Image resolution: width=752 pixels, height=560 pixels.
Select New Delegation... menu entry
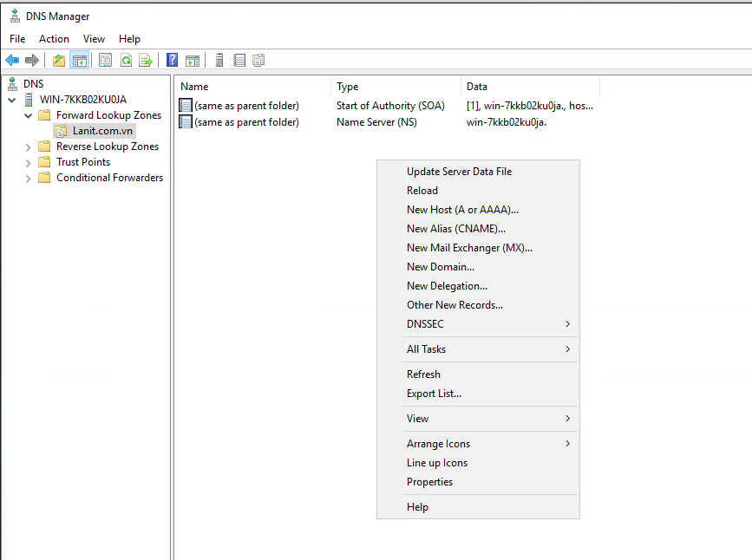[478, 286]
